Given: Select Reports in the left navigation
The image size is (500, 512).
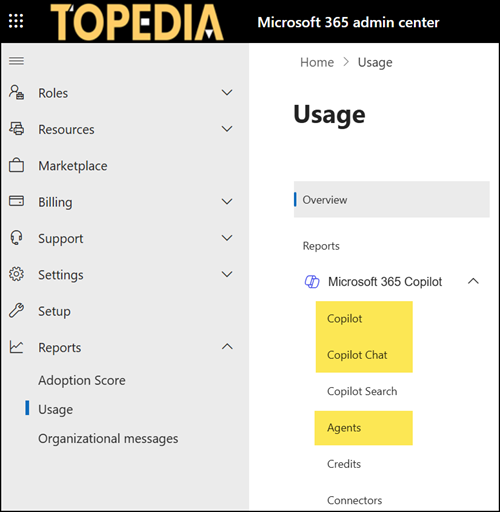Looking at the screenshot, I should coord(60,348).
